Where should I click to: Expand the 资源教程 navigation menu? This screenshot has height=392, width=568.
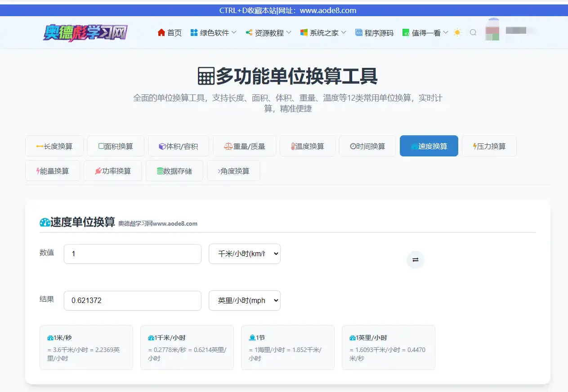pos(268,33)
